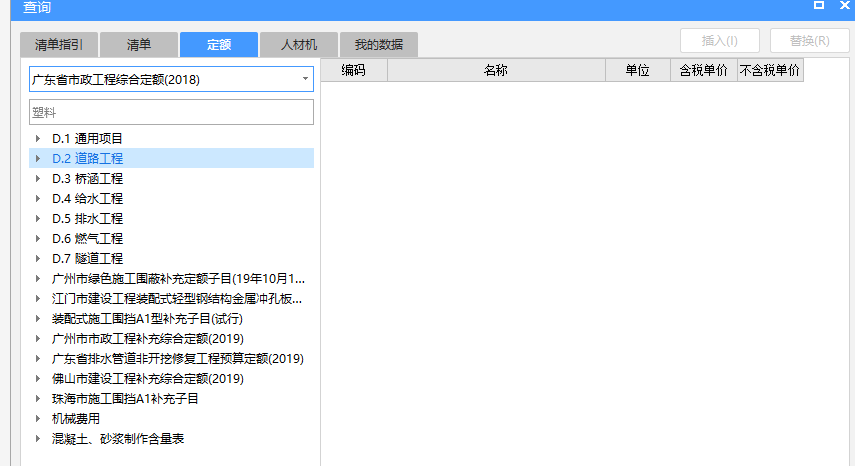Select the D.6 燃气工程 tree item

pyautogui.click(x=87, y=239)
